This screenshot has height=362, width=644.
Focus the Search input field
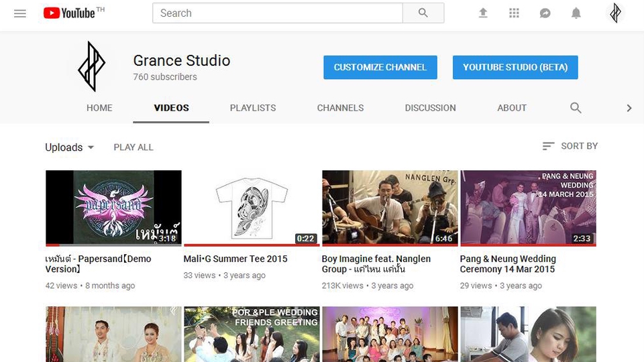point(278,13)
